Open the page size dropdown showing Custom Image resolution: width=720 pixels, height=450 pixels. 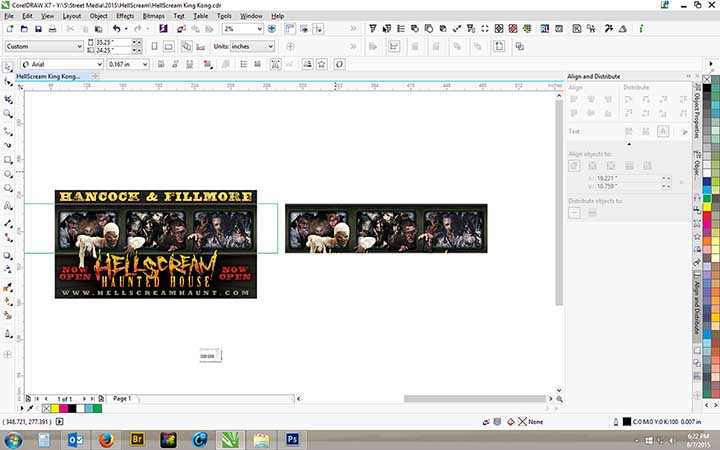[x=44, y=46]
